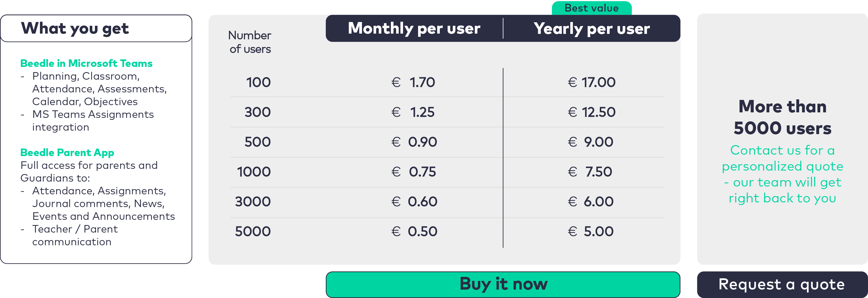Image resolution: width=868 pixels, height=298 pixels.
Task: Open the Beedle Parent App heading
Action: tap(67, 152)
